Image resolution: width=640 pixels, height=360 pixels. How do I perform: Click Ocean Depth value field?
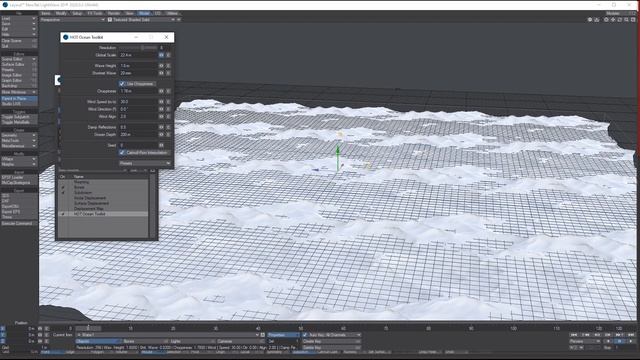click(x=138, y=134)
